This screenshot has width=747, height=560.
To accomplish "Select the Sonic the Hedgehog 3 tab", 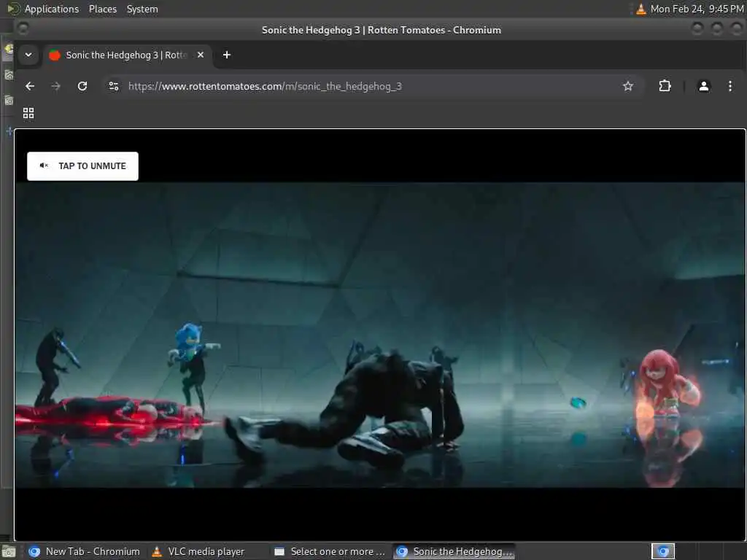I will pos(126,55).
